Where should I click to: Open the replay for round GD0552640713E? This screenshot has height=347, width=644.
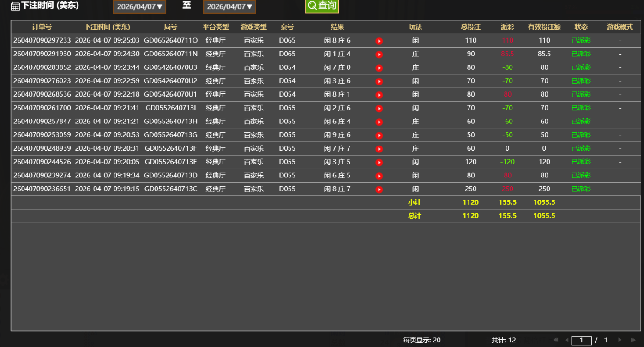[379, 162]
